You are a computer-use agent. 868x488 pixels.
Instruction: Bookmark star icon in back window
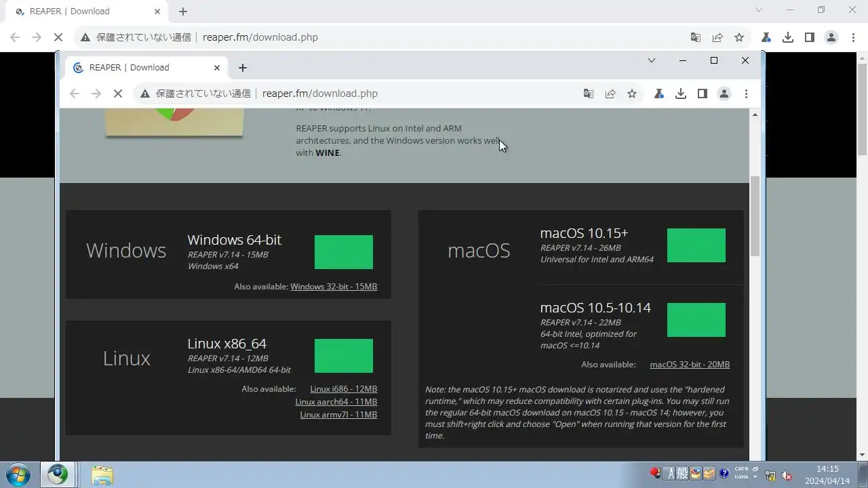(739, 37)
